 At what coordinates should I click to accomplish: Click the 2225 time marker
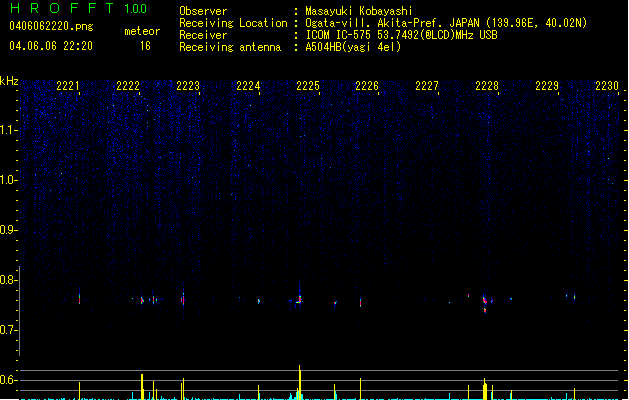[x=308, y=86]
